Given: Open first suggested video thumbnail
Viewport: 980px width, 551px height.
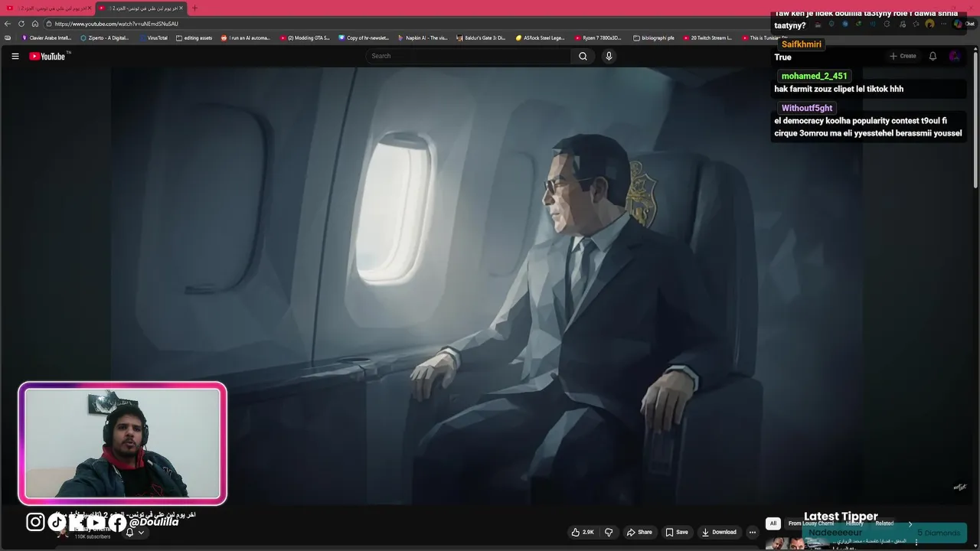Looking at the screenshot, I should [x=796, y=543].
